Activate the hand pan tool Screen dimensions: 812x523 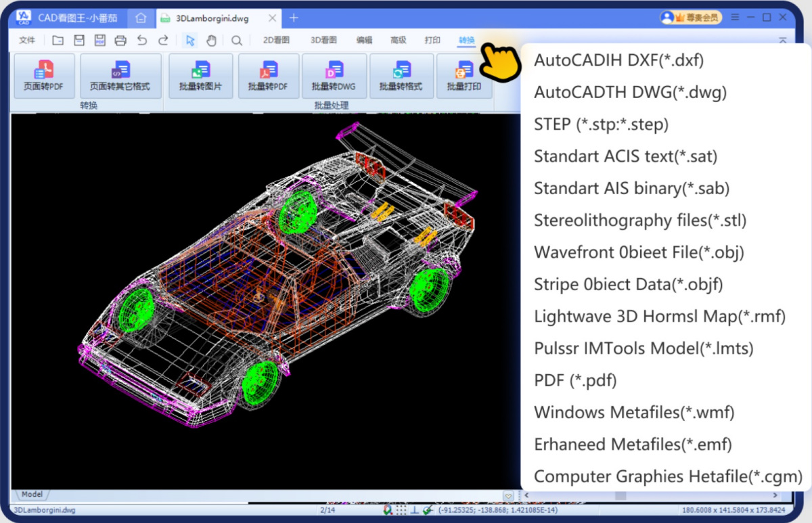(x=211, y=41)
